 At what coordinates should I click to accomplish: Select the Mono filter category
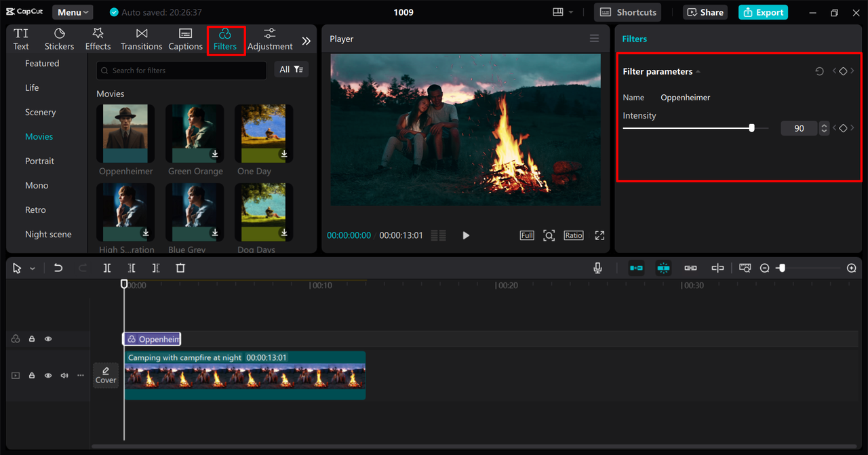tap(37, 185)
